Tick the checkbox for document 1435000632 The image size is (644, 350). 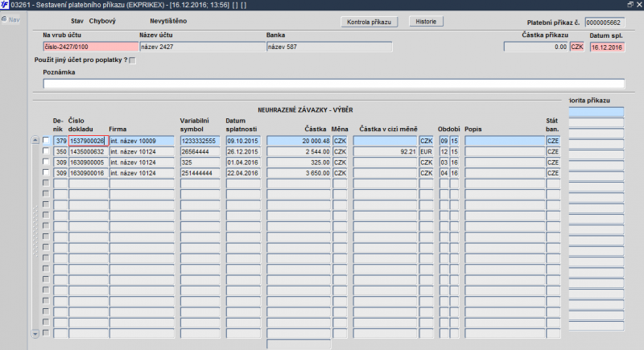[46, 151]
